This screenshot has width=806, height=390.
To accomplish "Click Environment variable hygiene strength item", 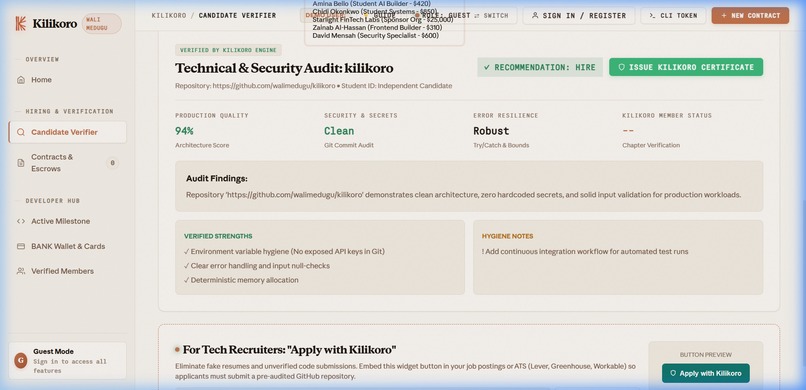I will 284,251.
